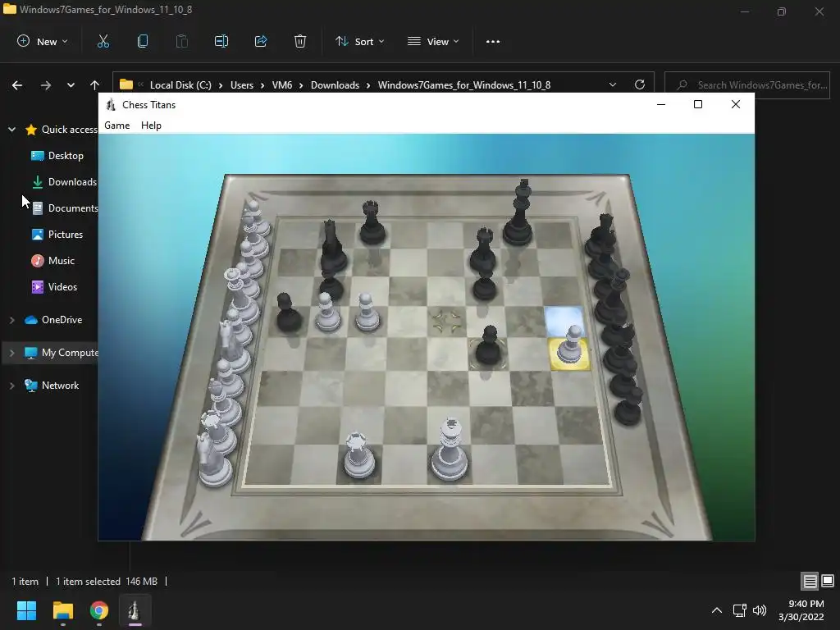Expand the Network tree node
The image size is (840, 630).
[11, 386]
